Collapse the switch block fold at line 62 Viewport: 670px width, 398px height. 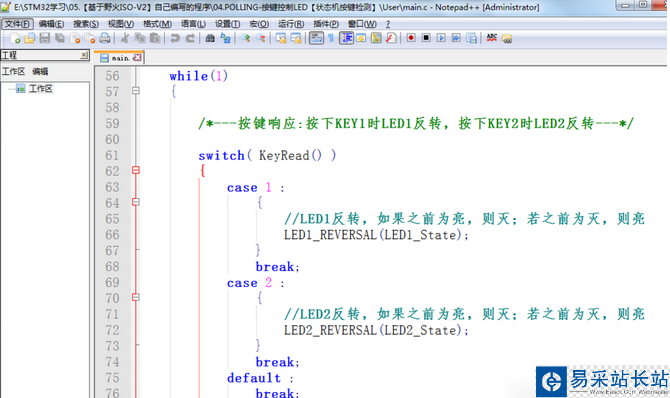(135, 170)
